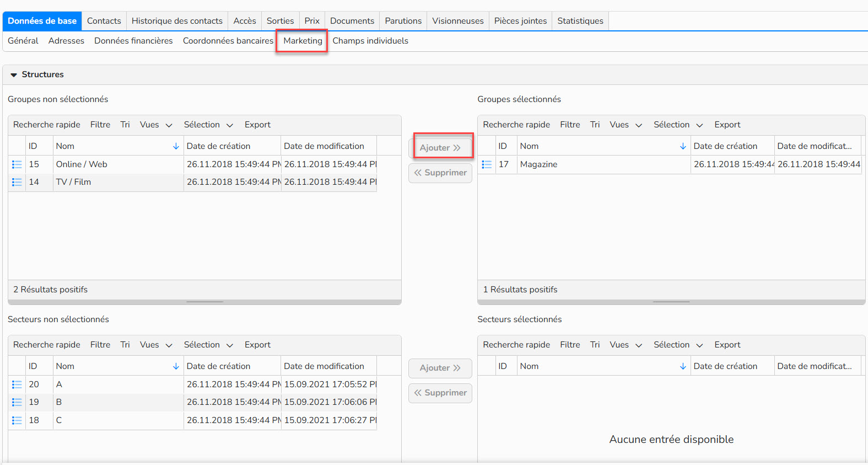Switch to Parutions tab
The image size is (868, 465).
(403, 21)
